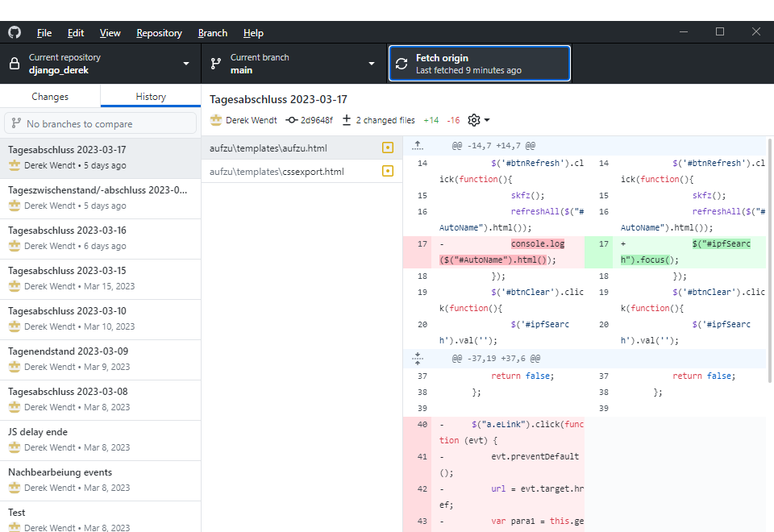Screen dimensions: 774x532
Task: Open the Branch menu
Action: coord(213,33)
